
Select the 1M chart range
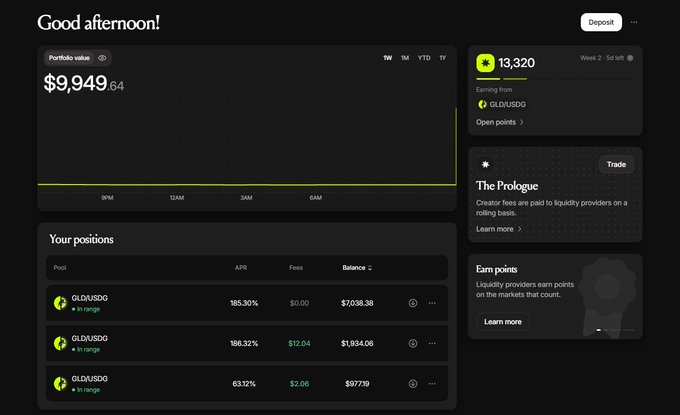click(x=405, y=58)
